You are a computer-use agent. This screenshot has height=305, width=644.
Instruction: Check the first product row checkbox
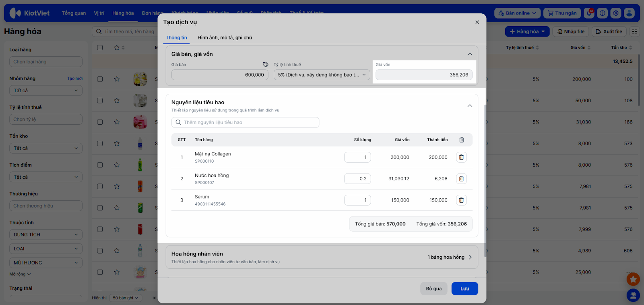click(x=100, y=79)
